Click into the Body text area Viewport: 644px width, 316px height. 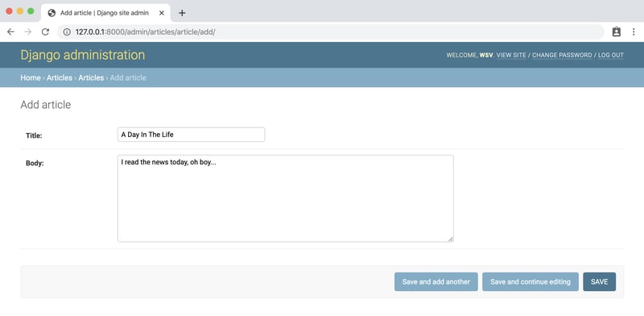point(286,198)
